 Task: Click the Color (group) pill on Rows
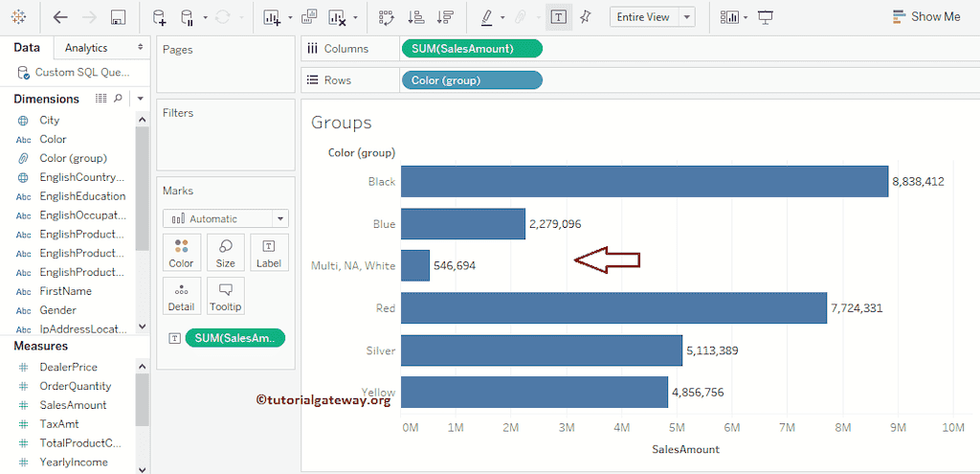[472, 80]
